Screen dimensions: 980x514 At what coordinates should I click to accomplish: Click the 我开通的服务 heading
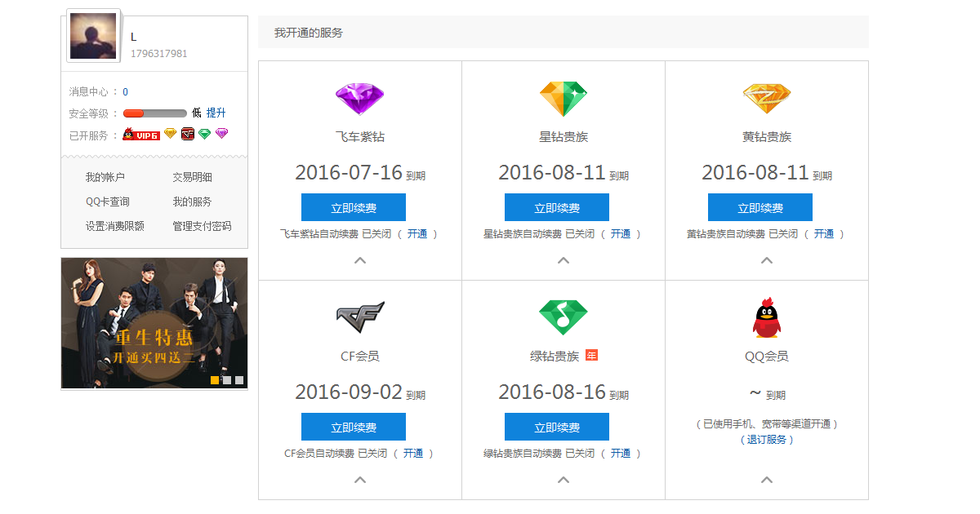click(309, 33)
